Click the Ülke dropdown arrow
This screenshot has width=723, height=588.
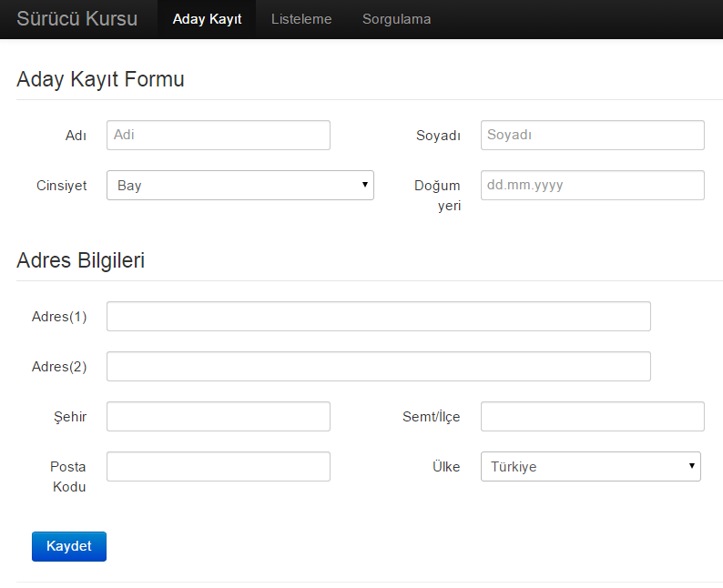point(692,465)
